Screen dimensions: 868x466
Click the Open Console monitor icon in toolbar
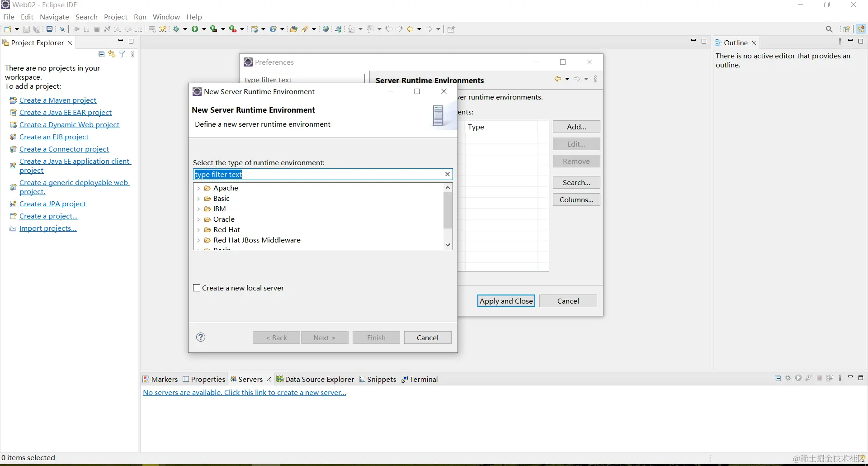pyautogui.click(x=49, y=29)
